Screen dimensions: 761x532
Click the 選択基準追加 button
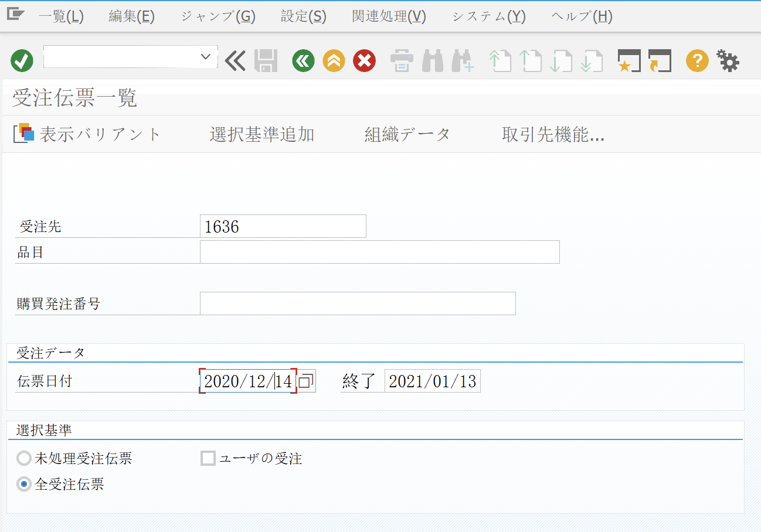pos(261,134)
